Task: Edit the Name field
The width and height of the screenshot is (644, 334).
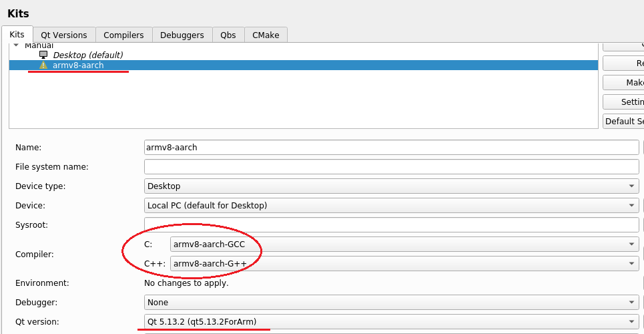Action: point(392,147)
